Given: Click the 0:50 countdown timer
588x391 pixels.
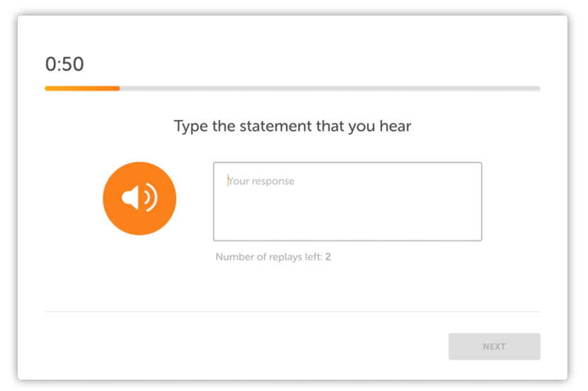Looking at the screenshot, I should pyautogui.click(x=64, y=64).
